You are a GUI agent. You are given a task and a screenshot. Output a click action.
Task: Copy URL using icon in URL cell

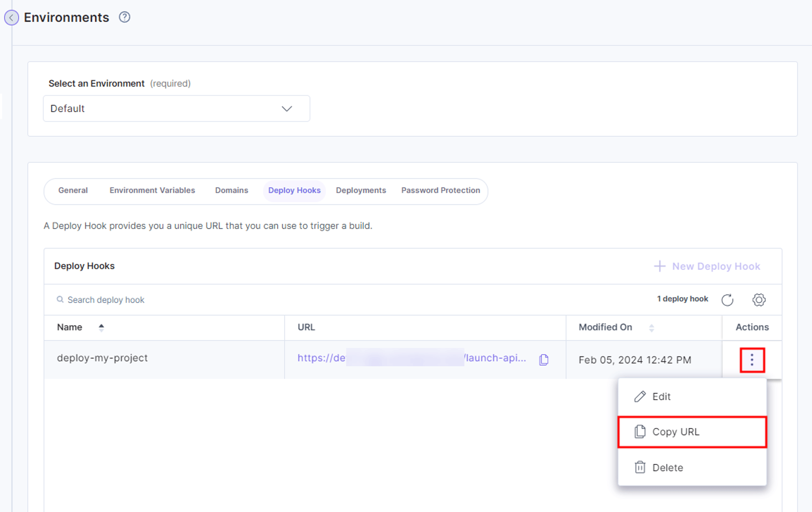click(544, 360)
